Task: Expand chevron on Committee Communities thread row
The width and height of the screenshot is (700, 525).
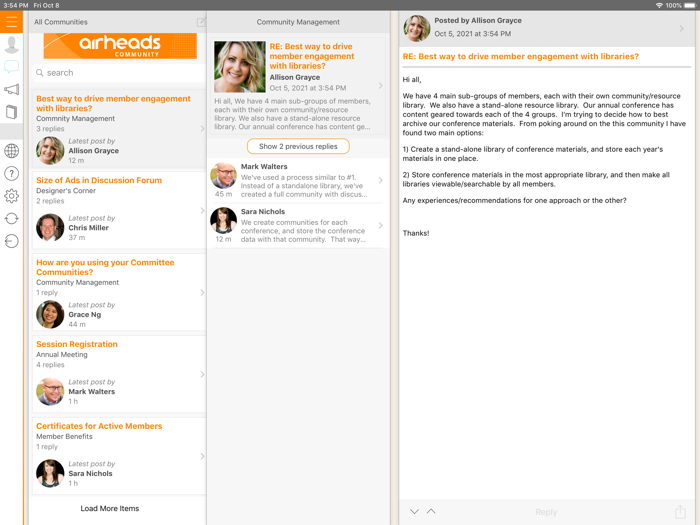Action: (202, 292)
